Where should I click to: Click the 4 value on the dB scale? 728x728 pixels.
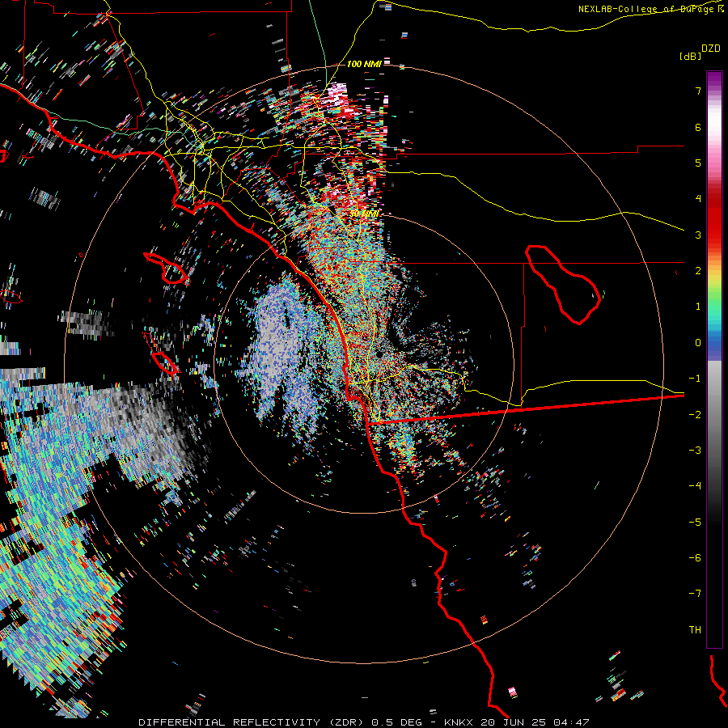click(x=698, y=199)
